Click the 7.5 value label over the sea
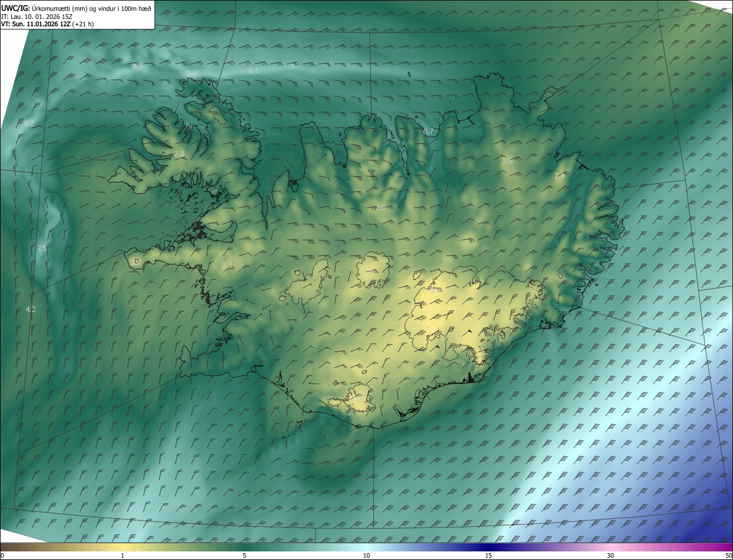Screen dimensions: 733x560 (x=42, y=248)
